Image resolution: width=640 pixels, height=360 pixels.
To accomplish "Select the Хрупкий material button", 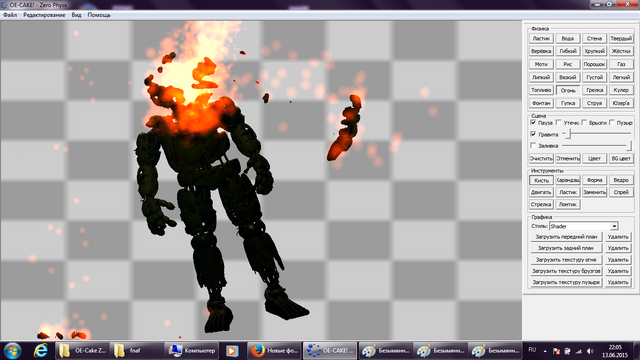I will [594, 51].
